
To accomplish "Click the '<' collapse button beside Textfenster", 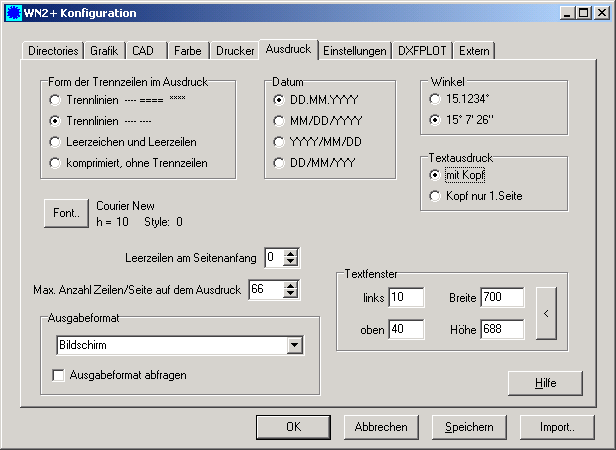I will click(x=546, y=314).
